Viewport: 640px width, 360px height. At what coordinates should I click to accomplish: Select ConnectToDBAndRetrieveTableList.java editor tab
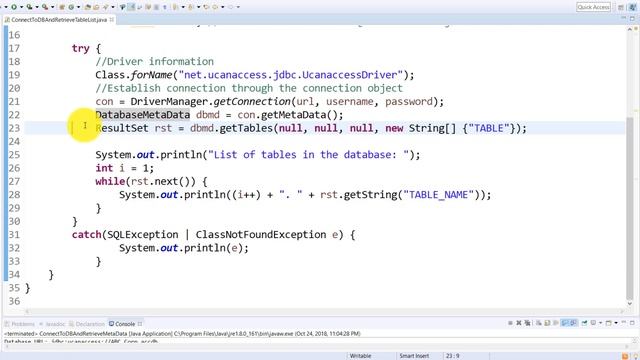coord(59,20)
